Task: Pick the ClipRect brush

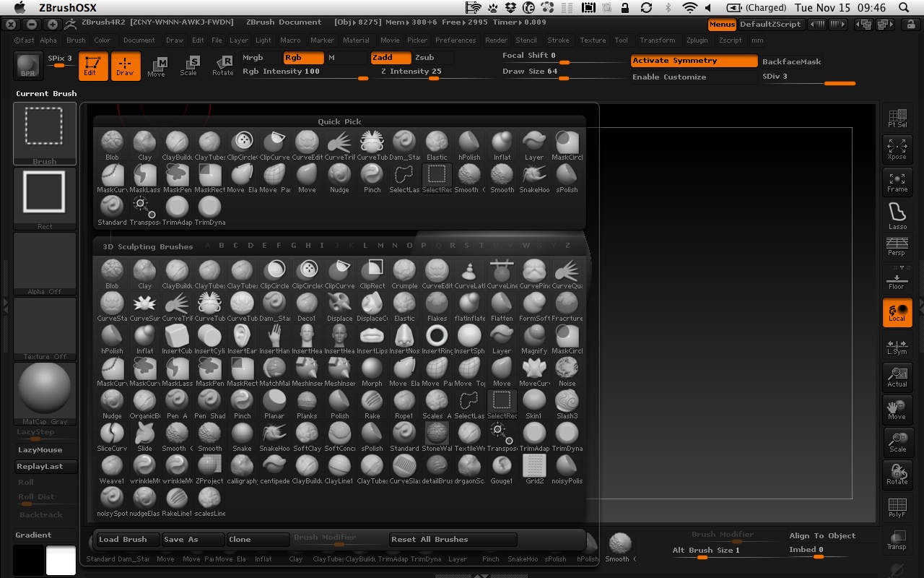Action: (372, 275)
